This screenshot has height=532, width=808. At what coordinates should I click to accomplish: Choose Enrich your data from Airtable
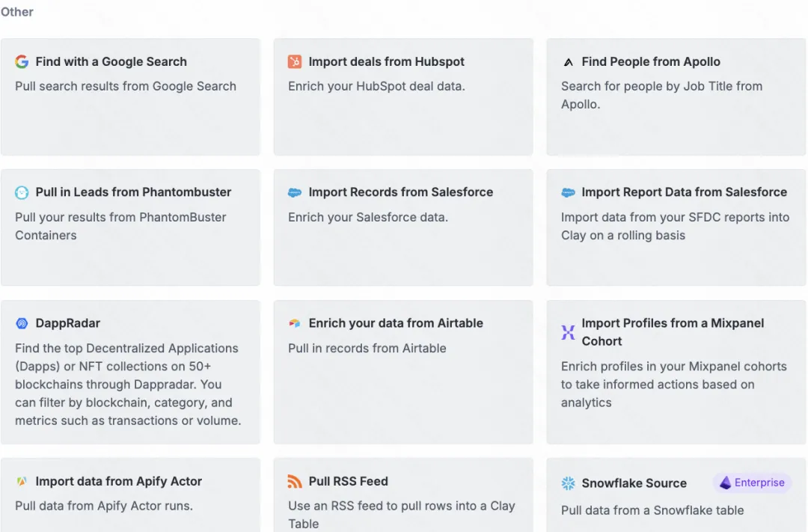[403, 372]
